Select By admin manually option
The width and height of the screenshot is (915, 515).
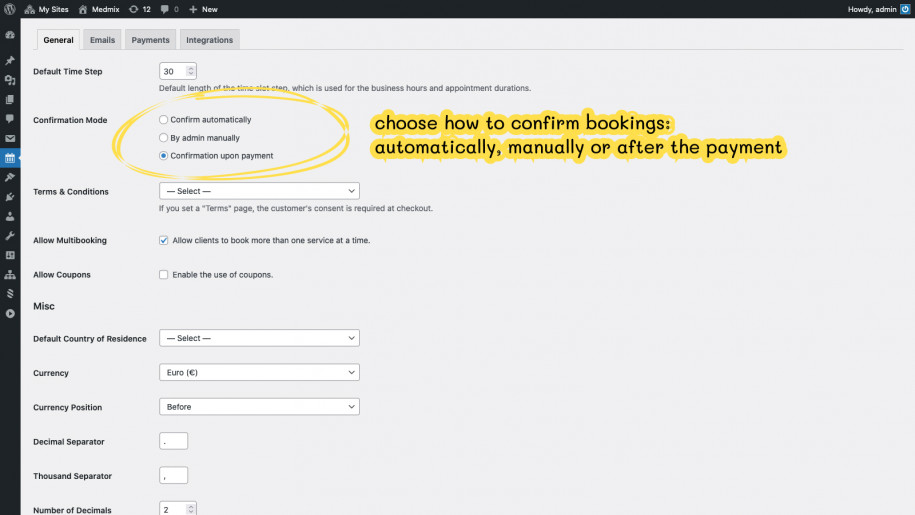[x=164, y=138]
